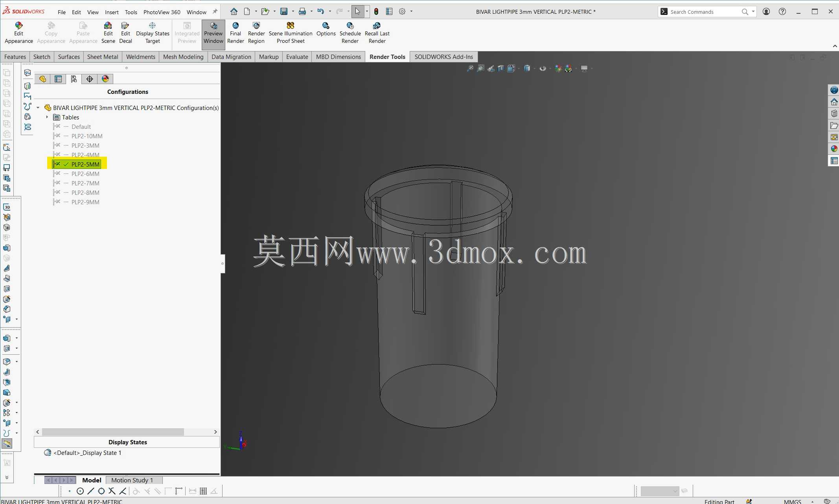Open PropertyManager tab

pos(58,79)
